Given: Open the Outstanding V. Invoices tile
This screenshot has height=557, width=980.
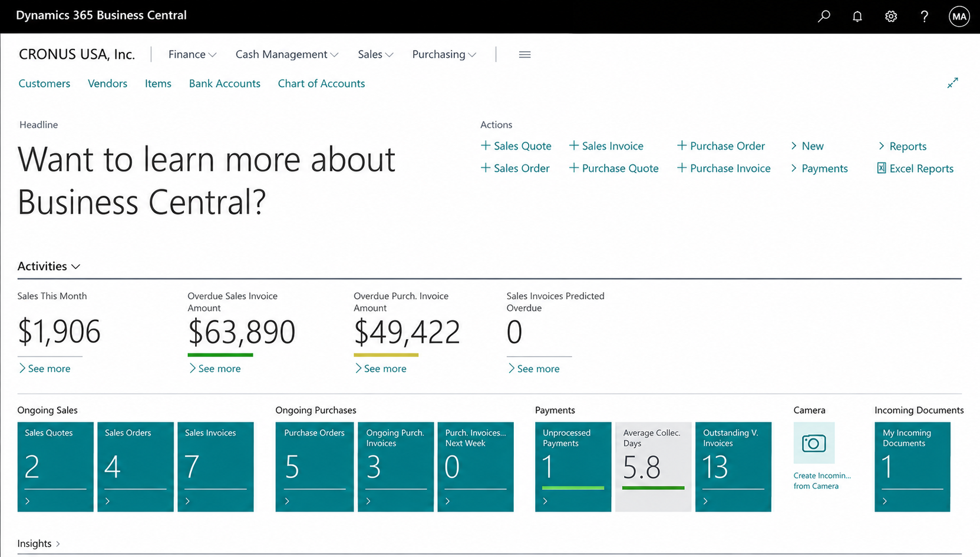Looking at the screenshot, I should (x=734, y=466).
